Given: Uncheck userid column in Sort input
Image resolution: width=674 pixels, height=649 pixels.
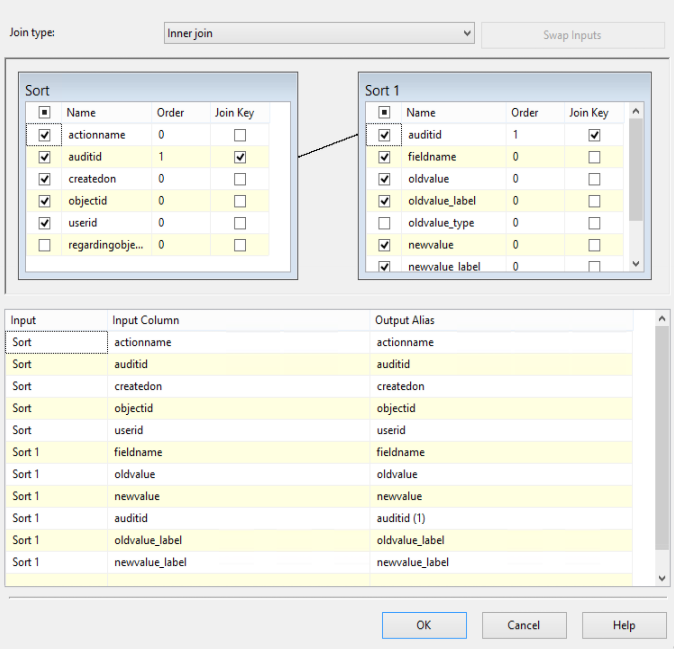Looking at the screenshot, I should tap(44, 223).
